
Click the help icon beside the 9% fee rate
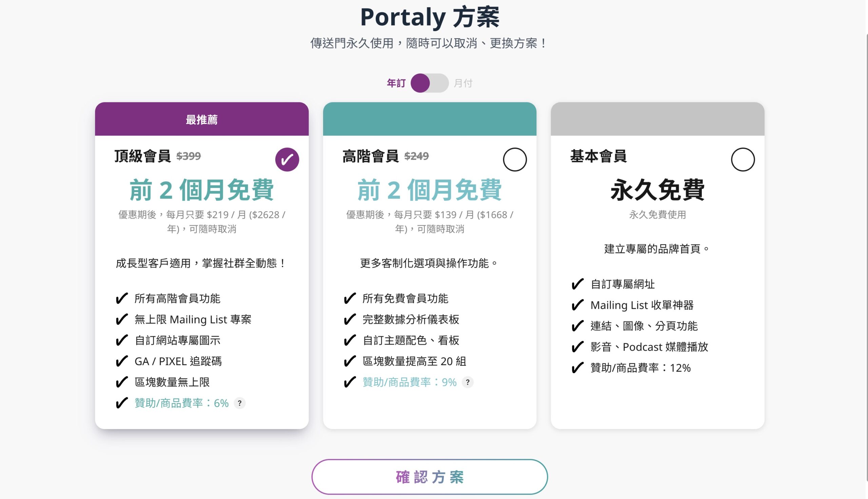[x=468, y=382]
